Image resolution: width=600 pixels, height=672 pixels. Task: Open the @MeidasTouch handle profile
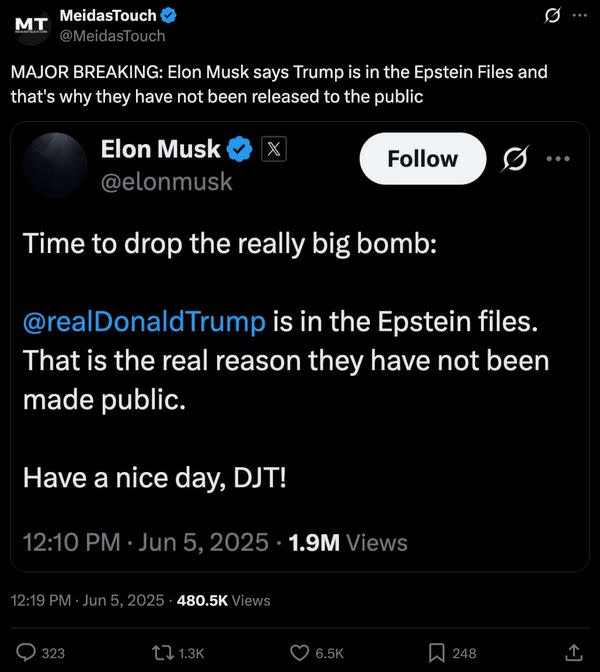(x=113, y=36)
